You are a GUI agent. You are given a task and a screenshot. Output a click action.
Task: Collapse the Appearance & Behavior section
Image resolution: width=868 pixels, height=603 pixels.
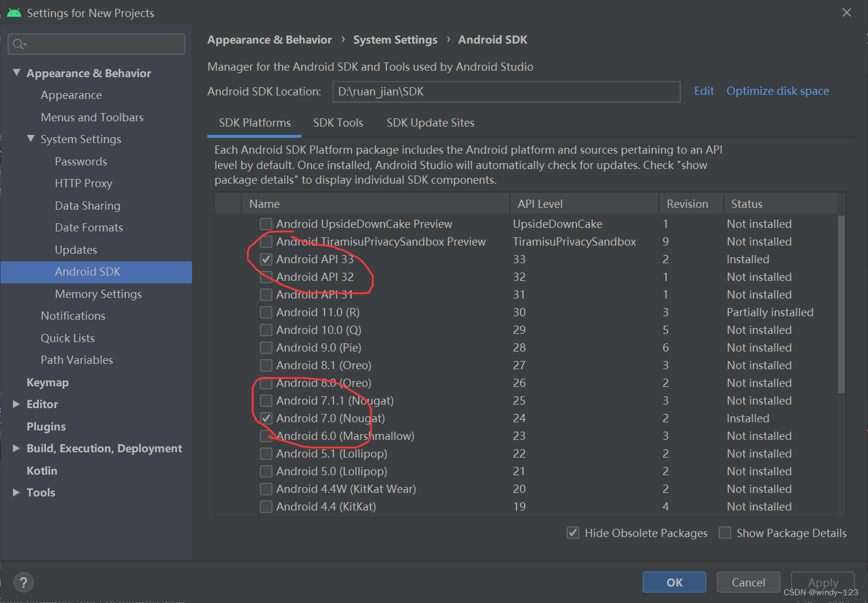click(x=16, y=72)
